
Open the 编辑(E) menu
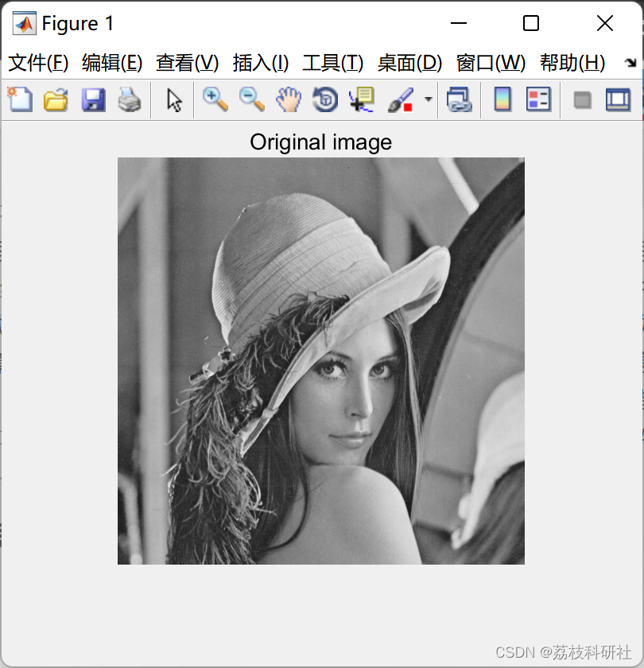pyautogui.click(x=112, y=63)
